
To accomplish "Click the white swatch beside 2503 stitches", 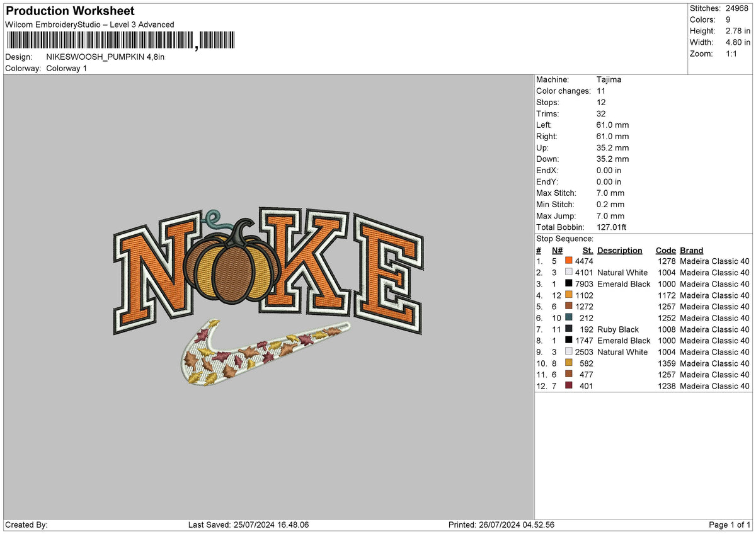I will click(x=569, y=352).
